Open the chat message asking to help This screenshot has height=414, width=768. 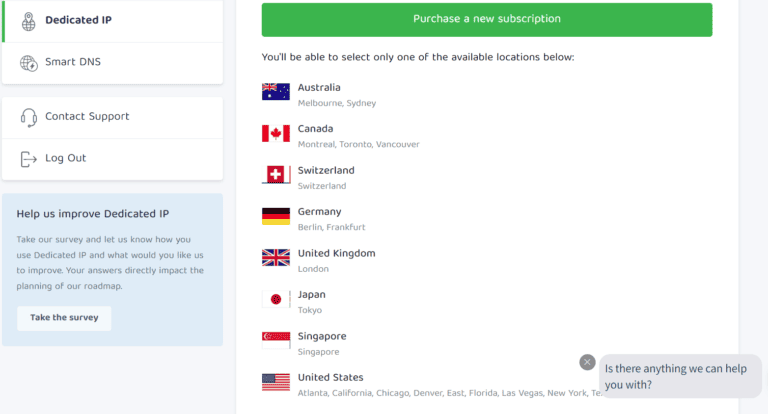click(x=679, y=376)
